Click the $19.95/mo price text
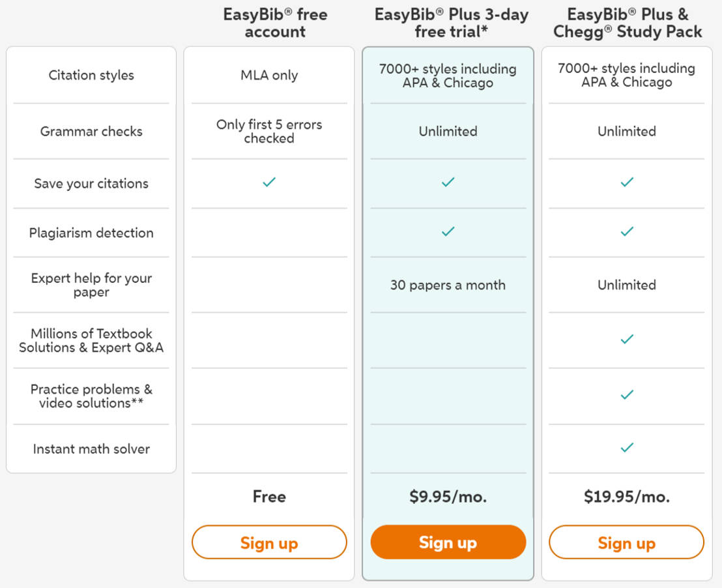Image resolution: width=722 pixels, height=588 pixels. click(x=626, y=497)
